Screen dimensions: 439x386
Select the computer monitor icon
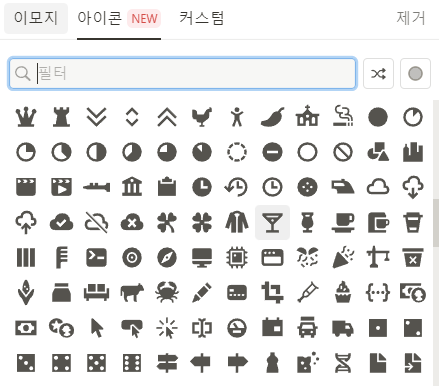tap(202, 258)
